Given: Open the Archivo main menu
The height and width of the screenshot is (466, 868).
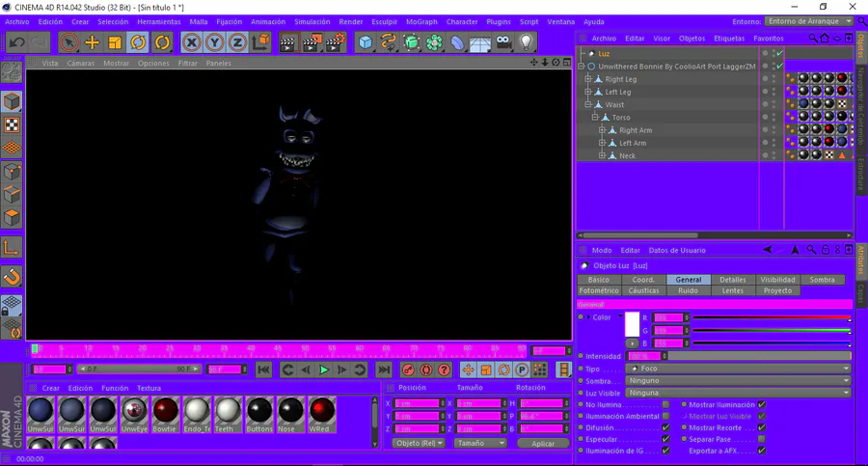Looking at the screenshot, I should 17,21.
